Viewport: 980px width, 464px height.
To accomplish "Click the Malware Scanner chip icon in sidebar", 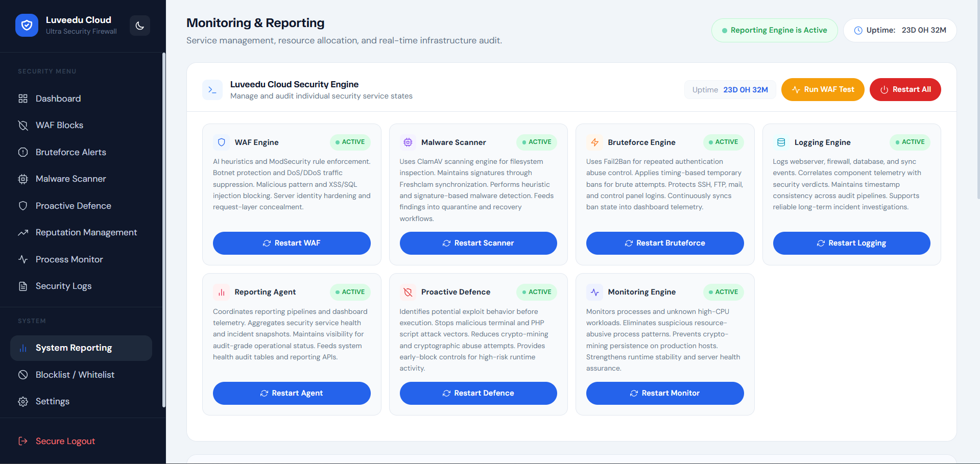I will [x=23, y=179].
